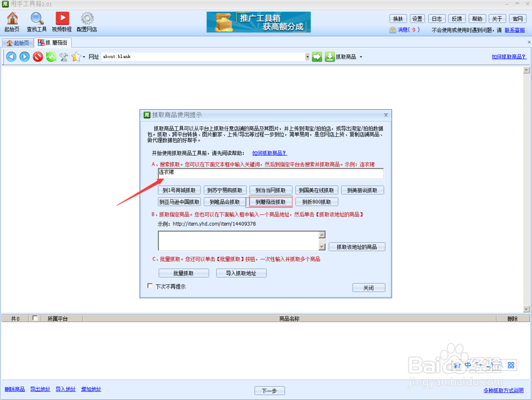Click the 到国美在线抓取 button
Screen dimensions: 532x400
pos(316,190)
